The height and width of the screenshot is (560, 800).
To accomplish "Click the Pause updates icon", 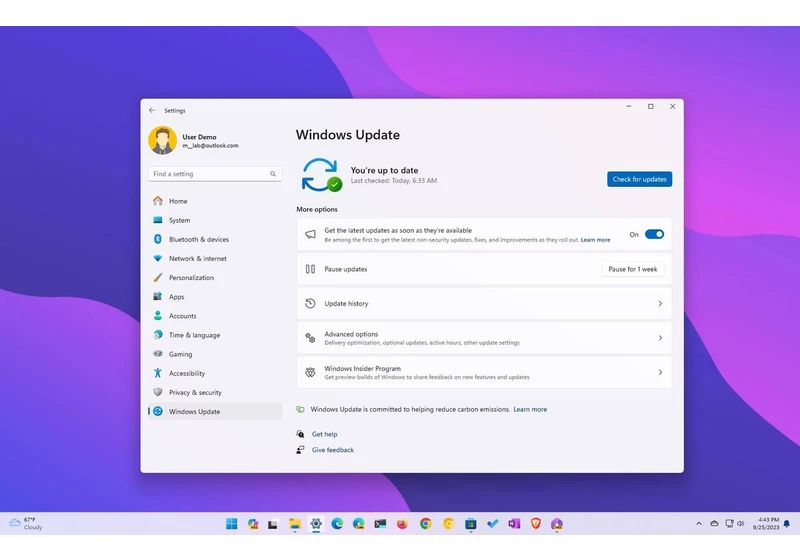I will (310, 269).
